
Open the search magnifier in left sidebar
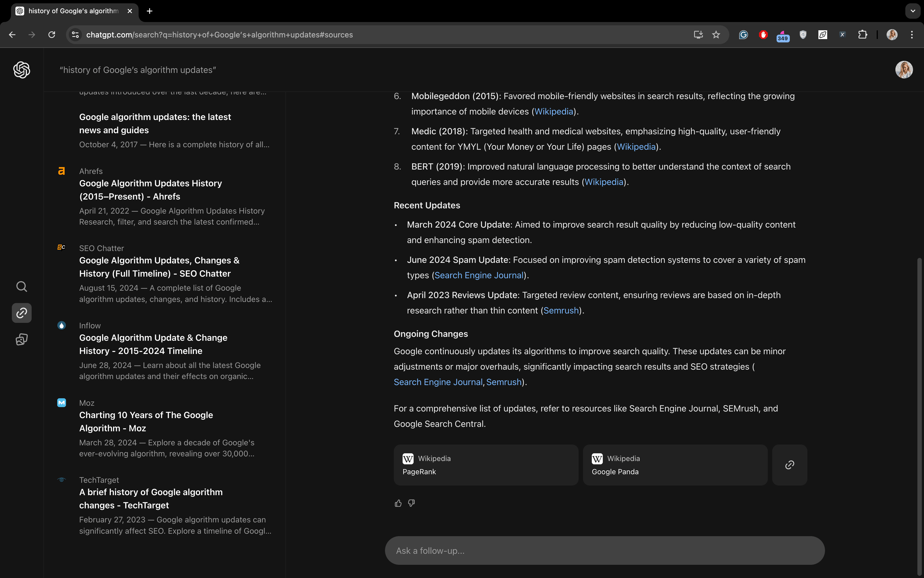(22, 286)
